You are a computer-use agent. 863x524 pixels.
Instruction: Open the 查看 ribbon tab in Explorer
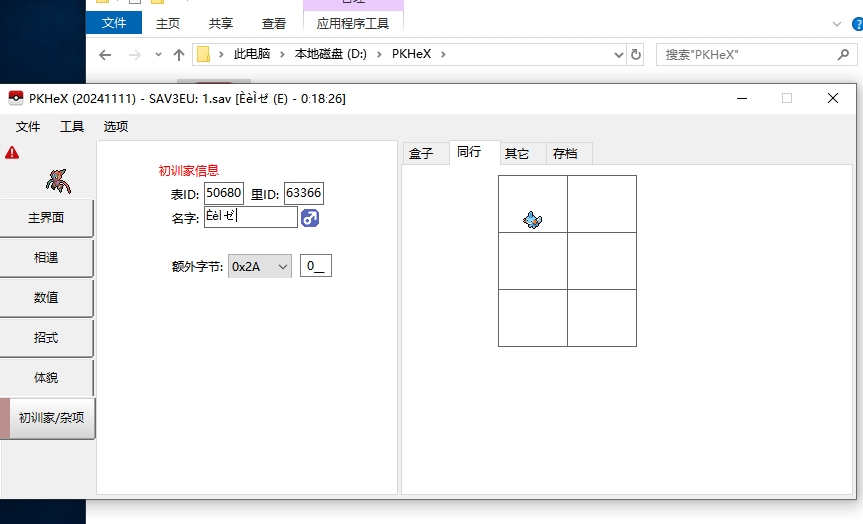tap(274, 24)
